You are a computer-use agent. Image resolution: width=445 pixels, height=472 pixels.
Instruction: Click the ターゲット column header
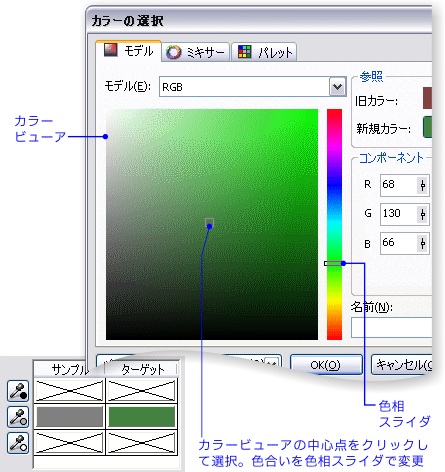[x=143, y=369]
